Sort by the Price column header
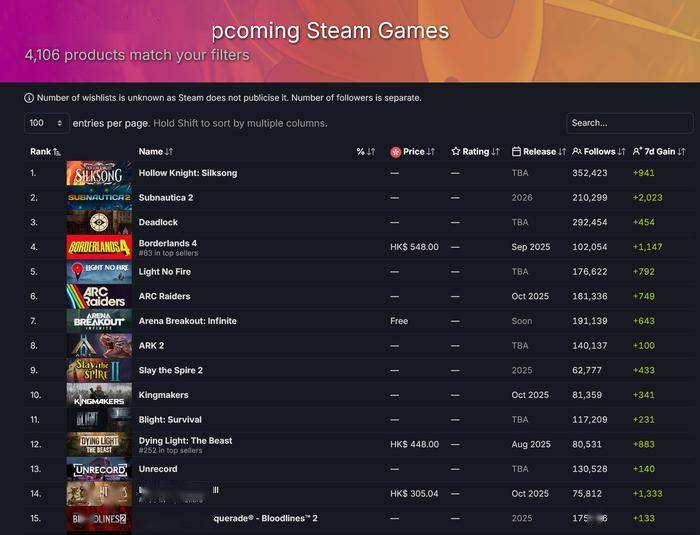The height and width of the screenshot is (535, 700). click(412, 151)
